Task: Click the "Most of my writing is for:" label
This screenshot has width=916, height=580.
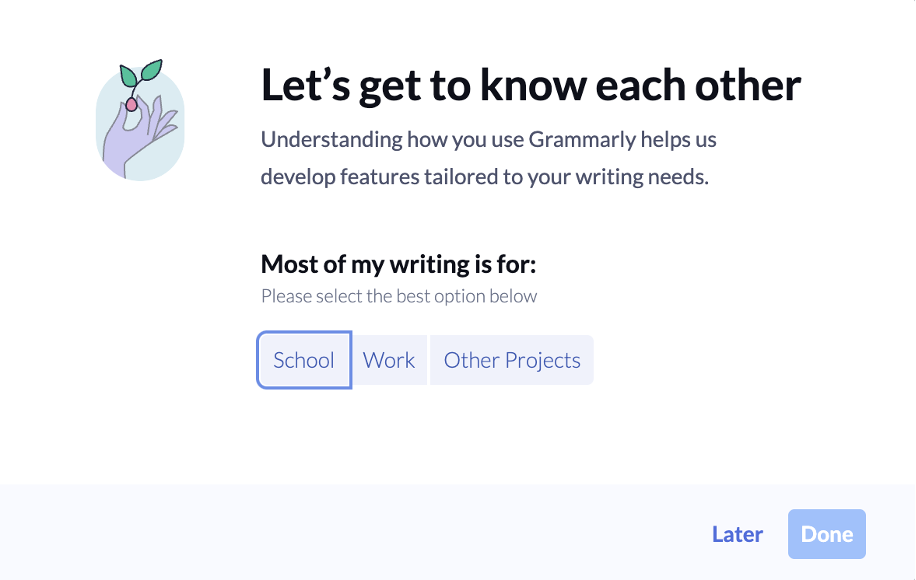Action: (x=399, y=264)
